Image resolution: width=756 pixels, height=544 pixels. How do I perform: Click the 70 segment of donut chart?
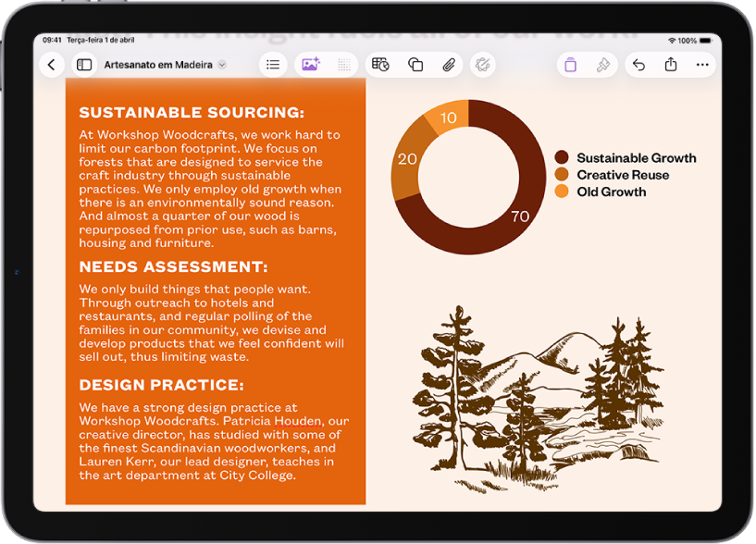(x=518, y=216)
